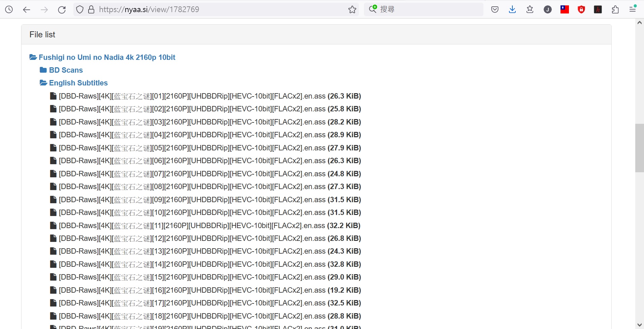Click the BD Scans closed folder icon

[43, 70]
